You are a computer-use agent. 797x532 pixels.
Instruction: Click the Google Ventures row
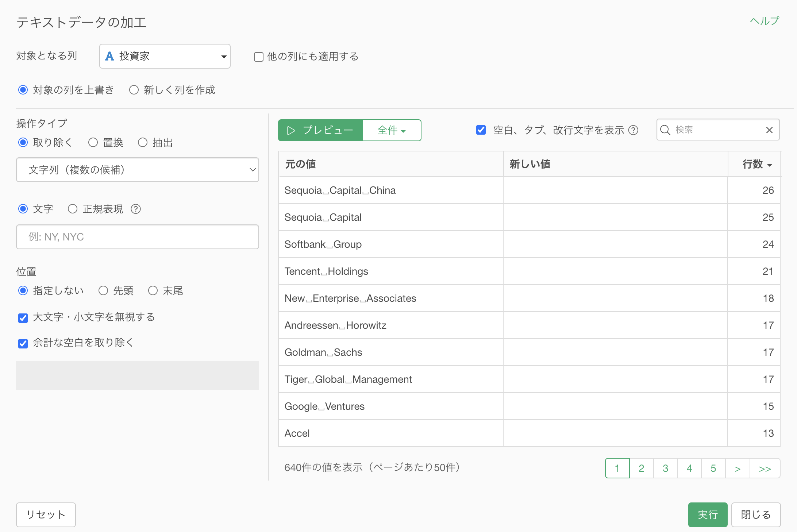[x=529, y=406]
